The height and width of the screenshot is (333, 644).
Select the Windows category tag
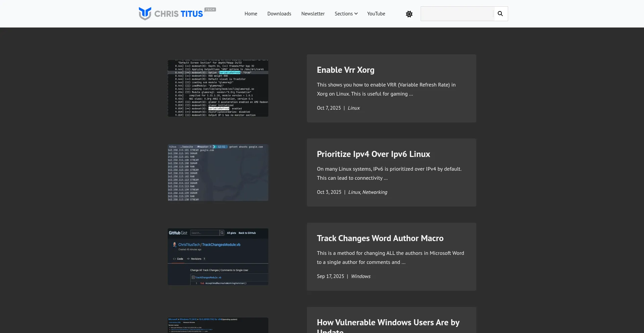pos(361,276)
